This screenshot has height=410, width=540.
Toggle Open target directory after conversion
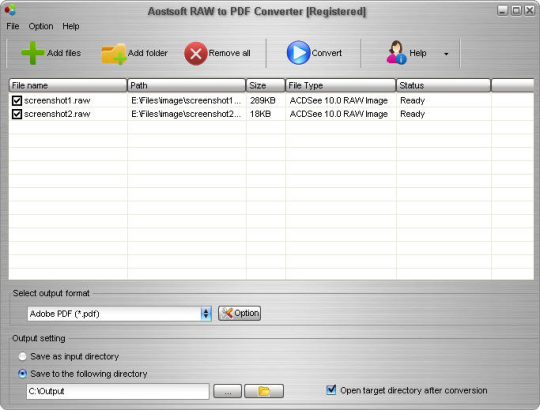(x=331, y=390)
